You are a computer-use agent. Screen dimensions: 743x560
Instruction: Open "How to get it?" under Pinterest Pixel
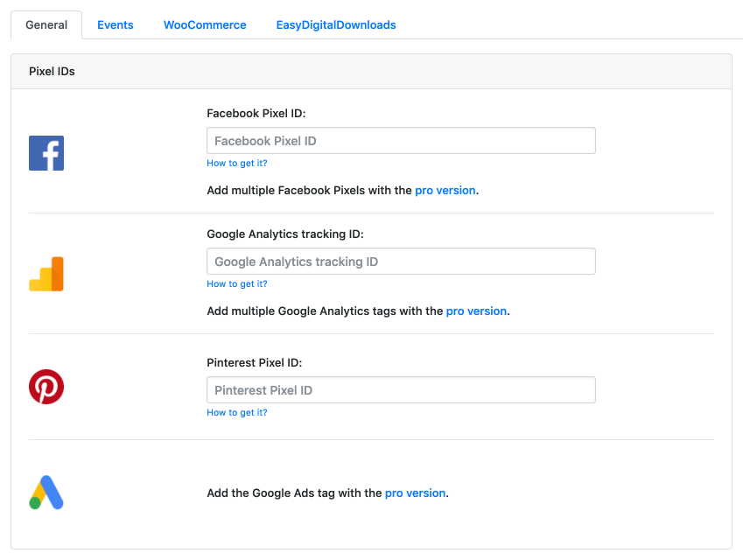237,413
